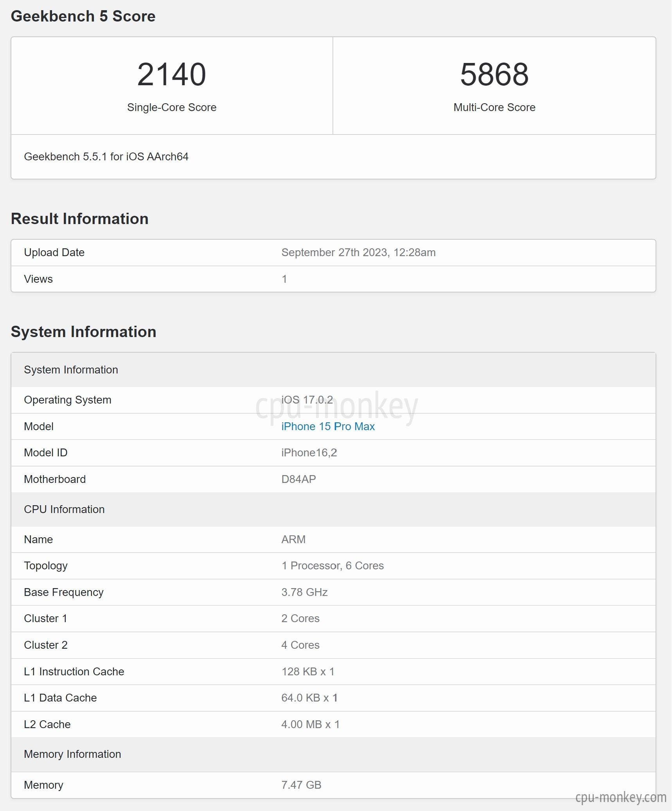The width and height of the screenshot is (672, 811).
Task: Click the Single-Core Score label
Action: (172, 107)
